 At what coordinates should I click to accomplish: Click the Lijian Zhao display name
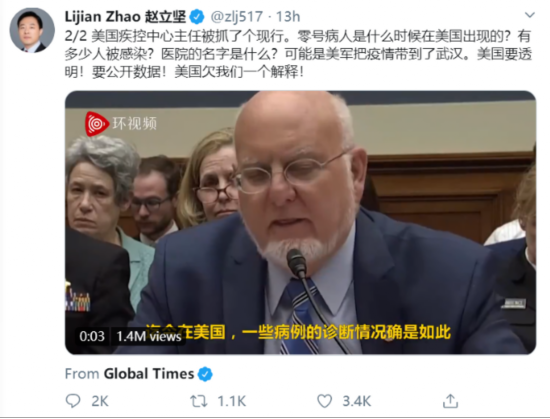126,16
